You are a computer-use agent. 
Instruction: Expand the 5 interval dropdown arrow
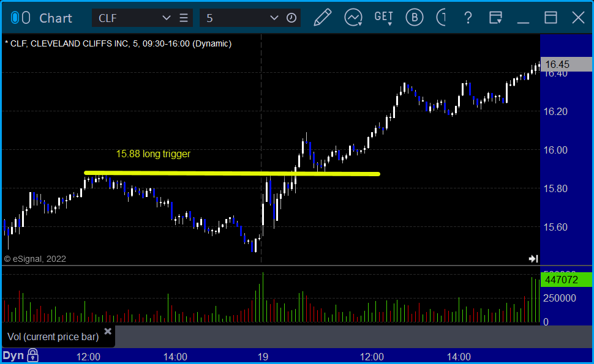tap(274, 18)
